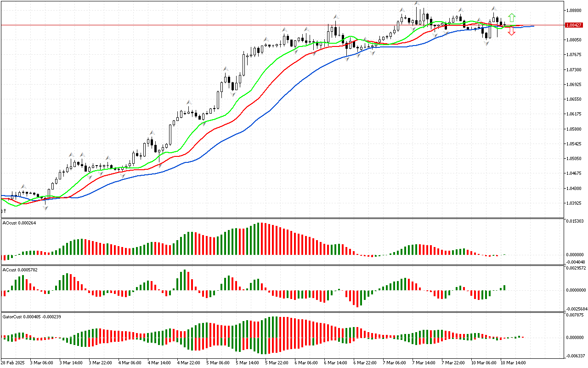Image resolution: width=588 pixels, height=368 pixels.
Task: Click the 6 Mar 06:00 time label
Action: 306,363
